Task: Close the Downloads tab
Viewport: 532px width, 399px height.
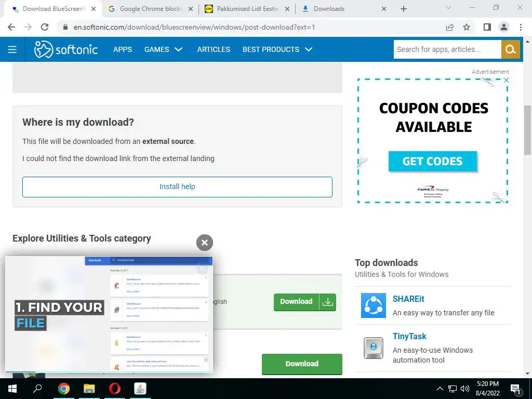Action: point(384,9)
